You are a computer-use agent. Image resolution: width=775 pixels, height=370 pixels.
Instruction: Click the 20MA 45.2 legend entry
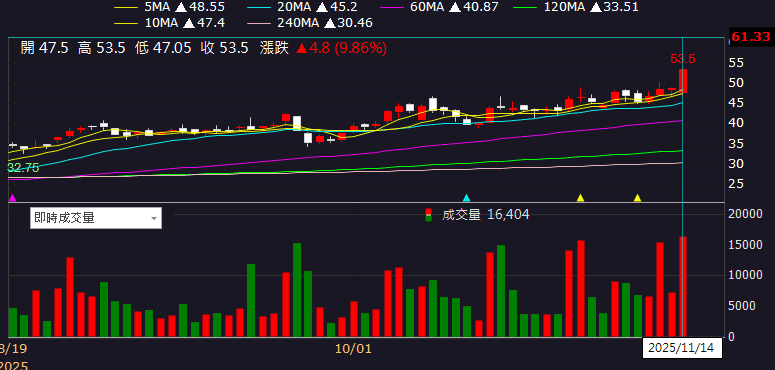[303, 7]
